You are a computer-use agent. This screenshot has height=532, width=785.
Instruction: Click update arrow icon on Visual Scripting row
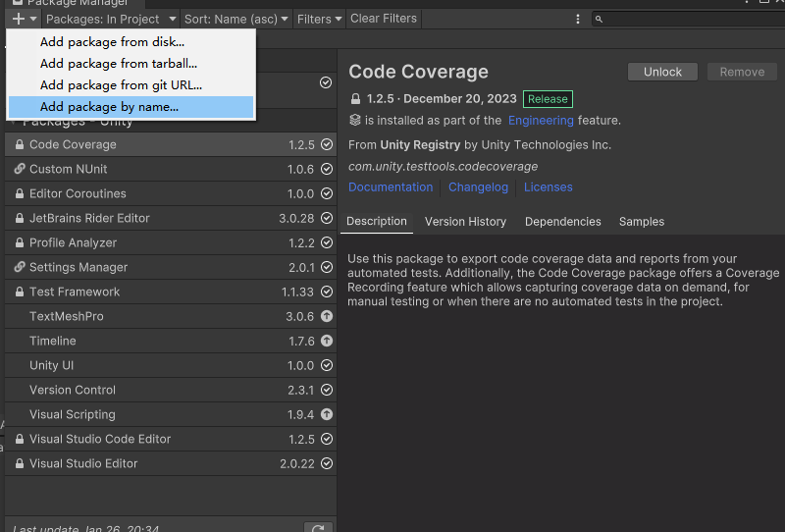[327, 414]
